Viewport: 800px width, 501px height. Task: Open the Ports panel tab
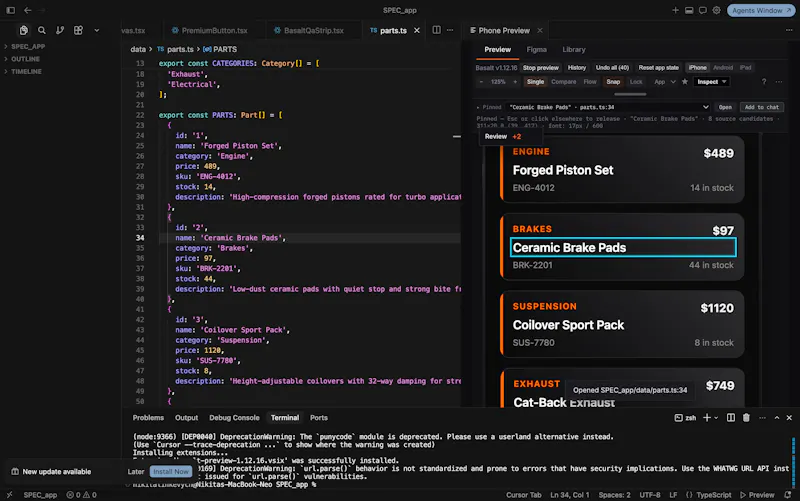point(319,417)
